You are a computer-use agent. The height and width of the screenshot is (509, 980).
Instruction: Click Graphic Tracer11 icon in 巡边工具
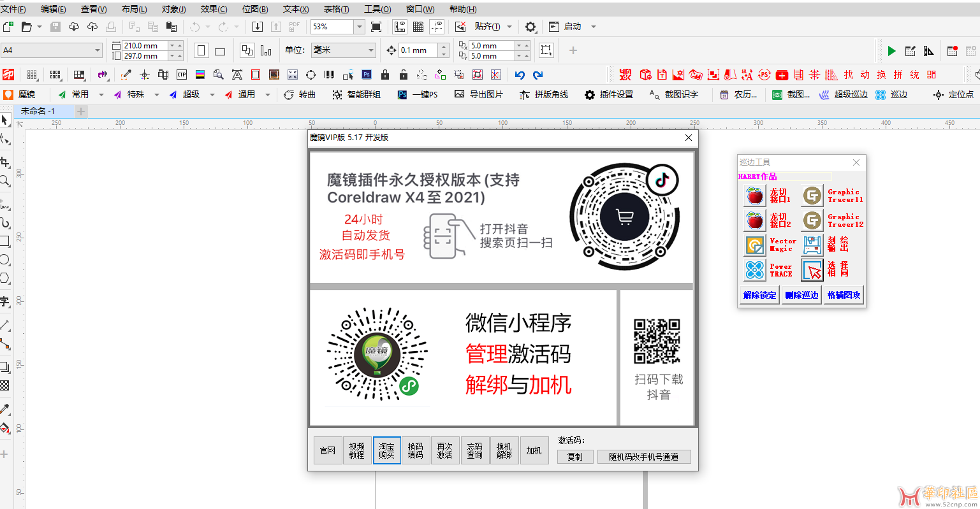[812, 196]
